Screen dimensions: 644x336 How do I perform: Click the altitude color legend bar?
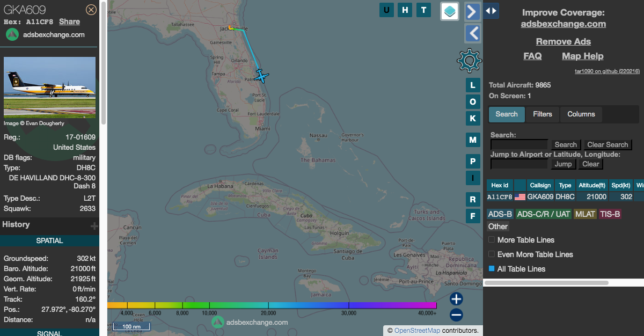coord(272,305)
